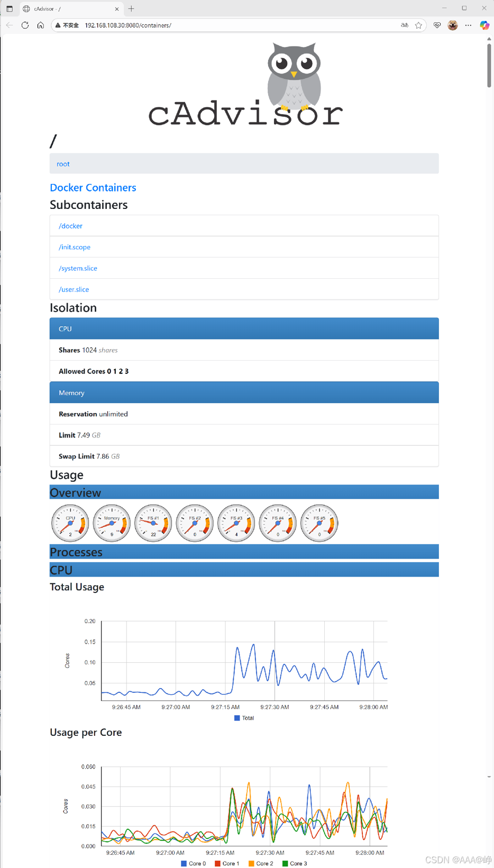Click the FS #4 gauge dial
The width and height of the screenshot is (494, 868).
click(x=278, y=523)
